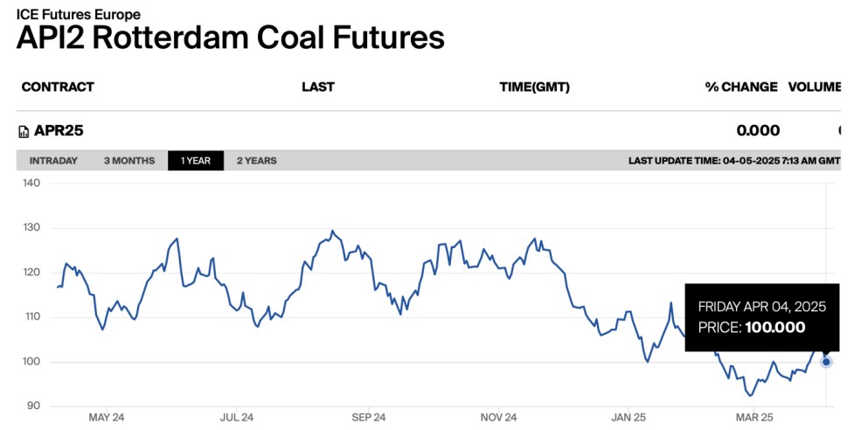The width and height of the screenshot is (868, 430).
Task: Click the chart icon beside APR25
Action: pos(24,132)
